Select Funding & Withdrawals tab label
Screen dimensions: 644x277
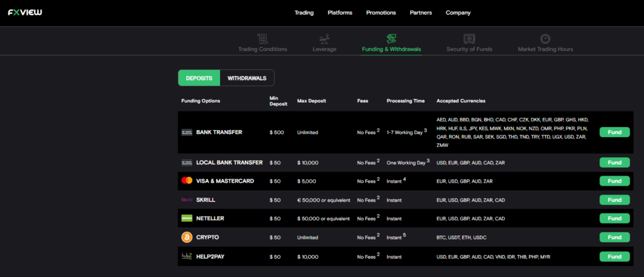[x=391, y=49]
